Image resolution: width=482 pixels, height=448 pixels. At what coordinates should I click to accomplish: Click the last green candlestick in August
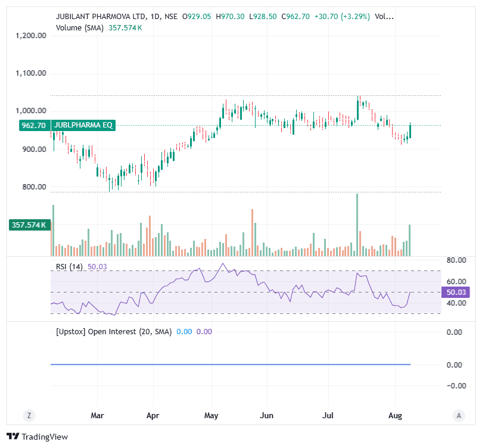410,131
